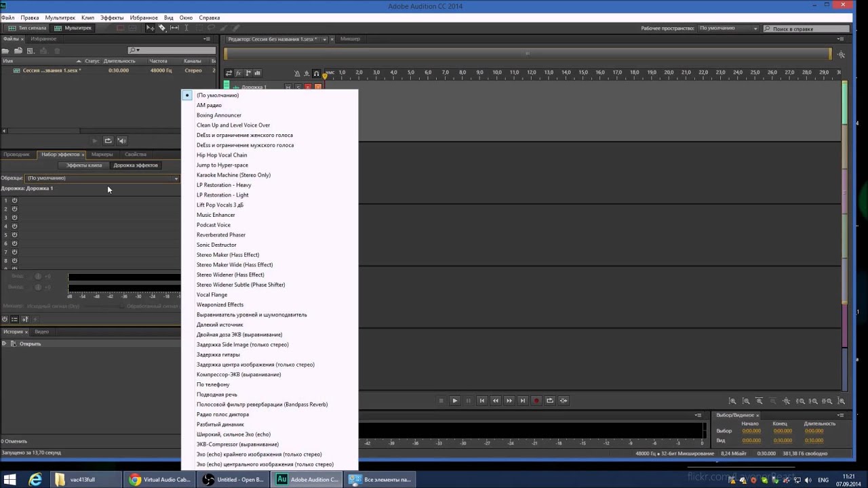Click the open file folder icon in Files panel
Image resolution: width=868 pixels, height=488 pixels.
point(5,51)
